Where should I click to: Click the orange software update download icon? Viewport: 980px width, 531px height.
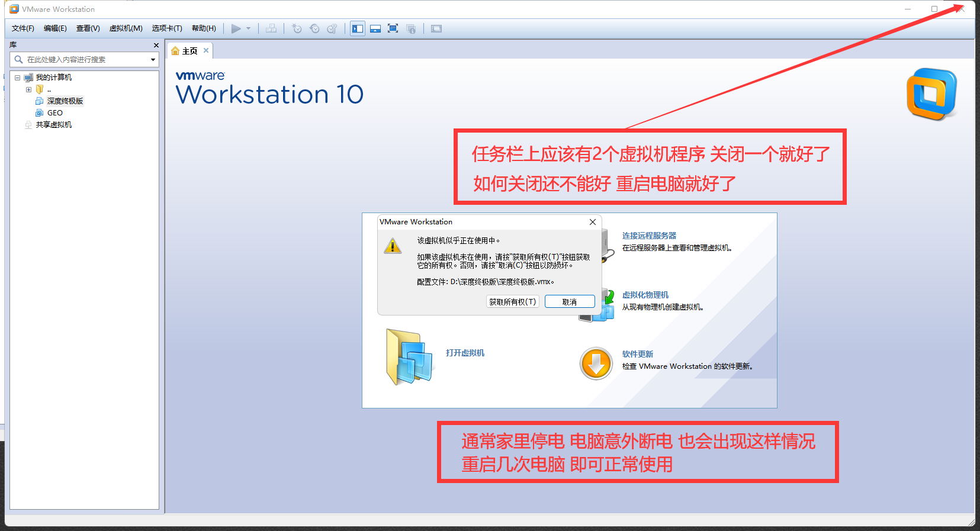(596, 363)
